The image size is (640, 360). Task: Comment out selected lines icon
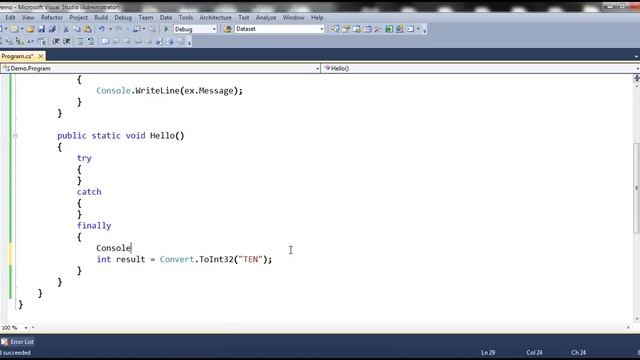pos(80,41)
